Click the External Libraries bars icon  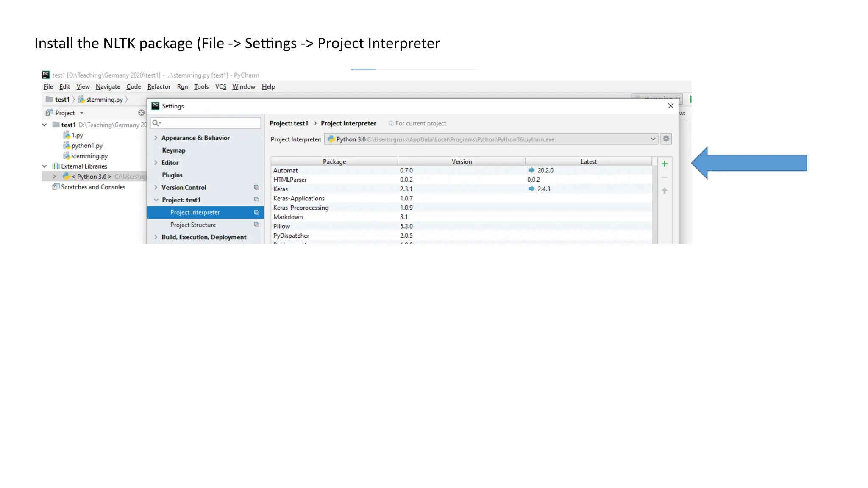[x=56, y=166]
